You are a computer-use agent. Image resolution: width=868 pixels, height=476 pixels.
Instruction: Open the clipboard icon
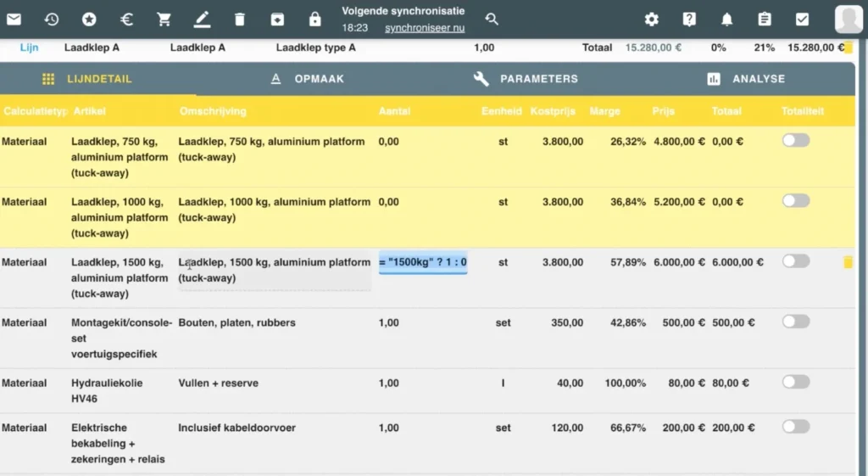(765, 20)
